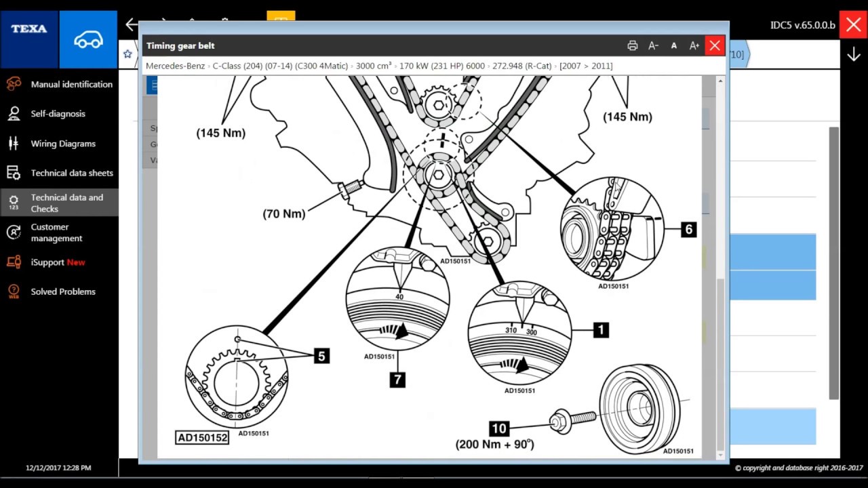Click the iSupport icon
The image size is (868, 488).
coord(14,262)
